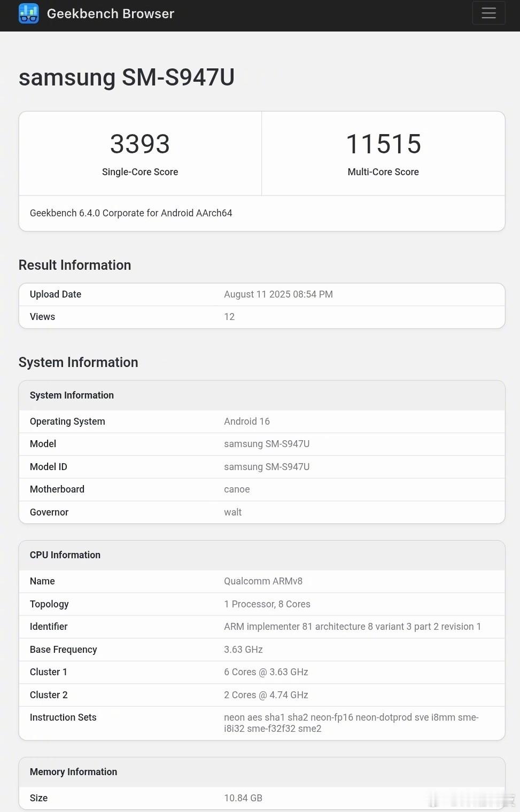Image resolution: width=520 pixels, height=812 pixels.
Task: Select the Views label
Action: (42, 317)
